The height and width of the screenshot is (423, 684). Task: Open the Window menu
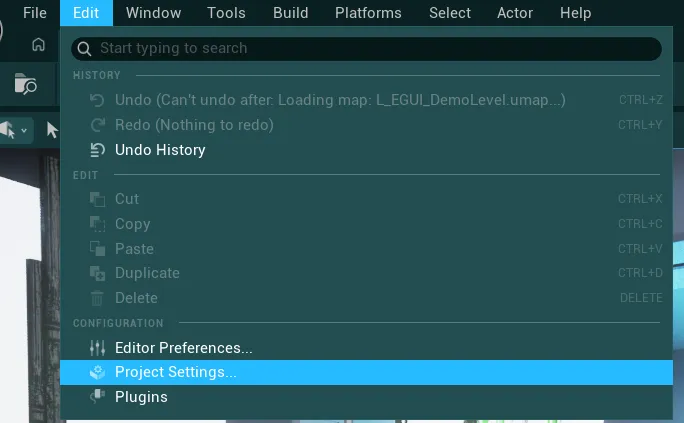154,13
